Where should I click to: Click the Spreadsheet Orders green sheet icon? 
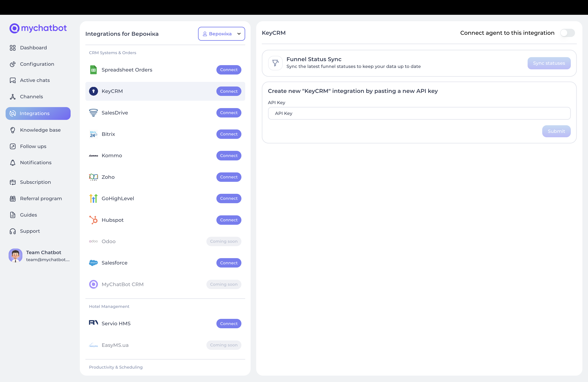click(x=93, y=70)
